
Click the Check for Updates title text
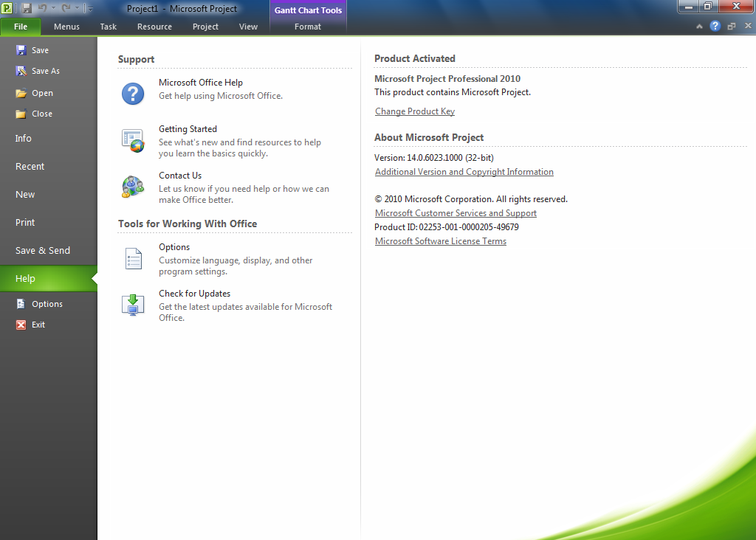click(194, 294)
